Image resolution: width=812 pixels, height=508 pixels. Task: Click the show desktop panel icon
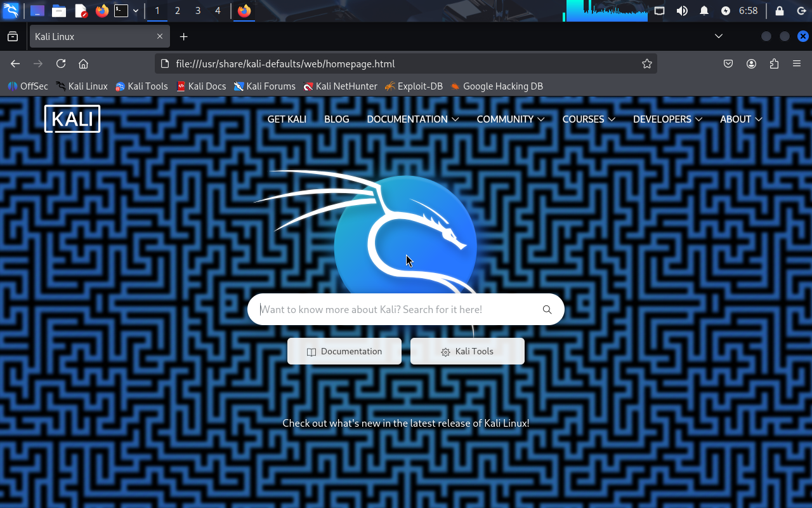37,11
